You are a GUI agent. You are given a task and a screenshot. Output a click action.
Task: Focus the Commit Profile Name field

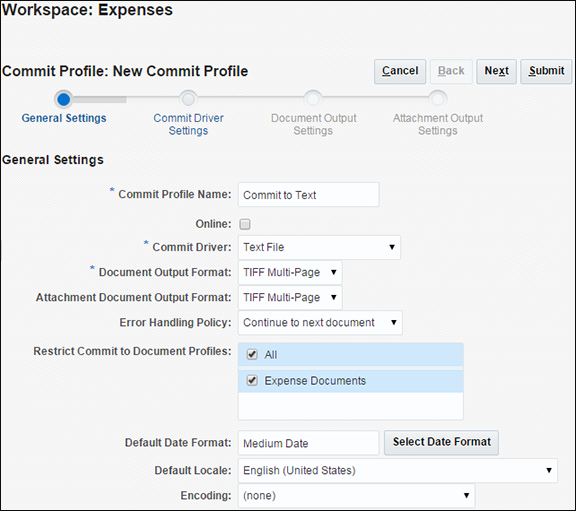click(309, 195)
